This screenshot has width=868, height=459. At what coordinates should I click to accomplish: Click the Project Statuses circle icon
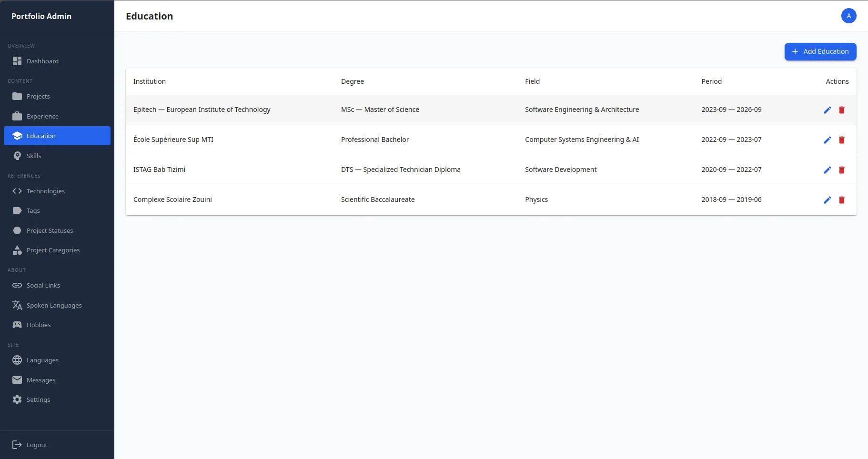click(17, 230)
